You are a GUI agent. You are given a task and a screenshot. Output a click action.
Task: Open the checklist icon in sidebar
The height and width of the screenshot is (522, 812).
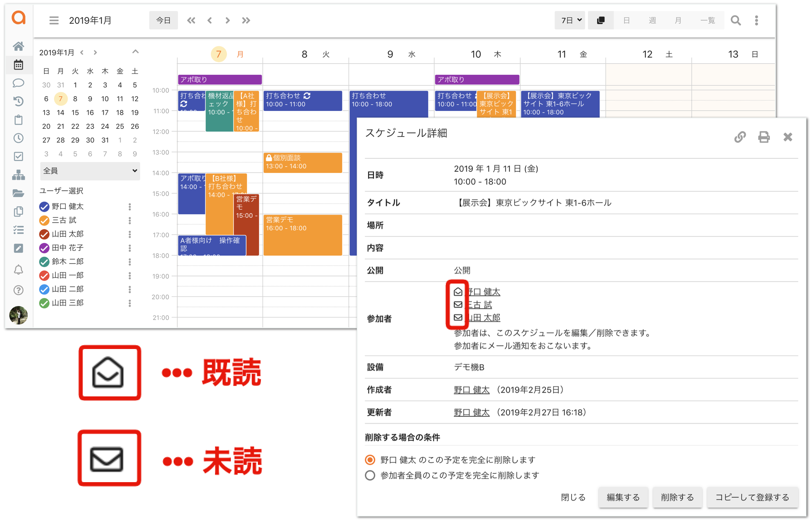(18, 230)
